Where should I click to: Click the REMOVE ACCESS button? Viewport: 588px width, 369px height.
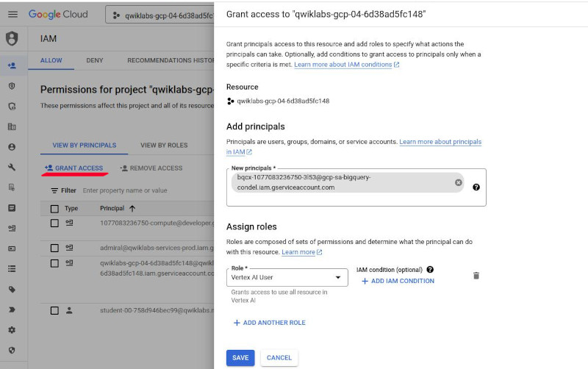(x=151, y=168)
